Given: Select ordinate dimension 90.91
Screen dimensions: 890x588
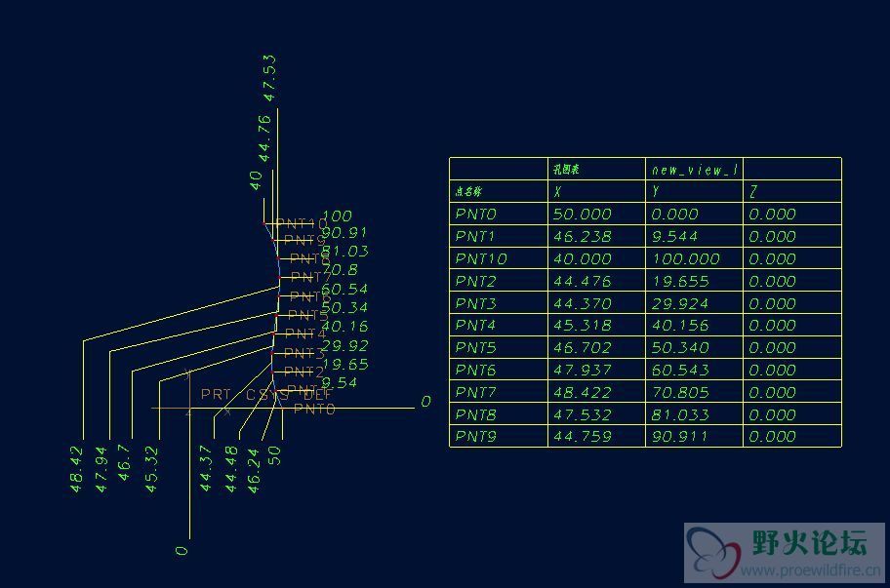Looking at the screenshot, I should pyautogui.click(x=345, y=232).
